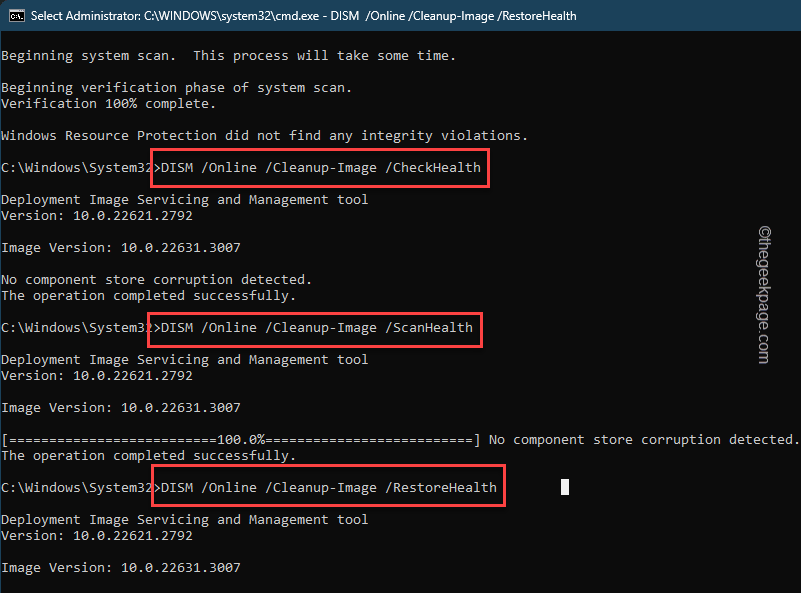Click the prompt path before the CheckHealth command

tap(77, 168)
